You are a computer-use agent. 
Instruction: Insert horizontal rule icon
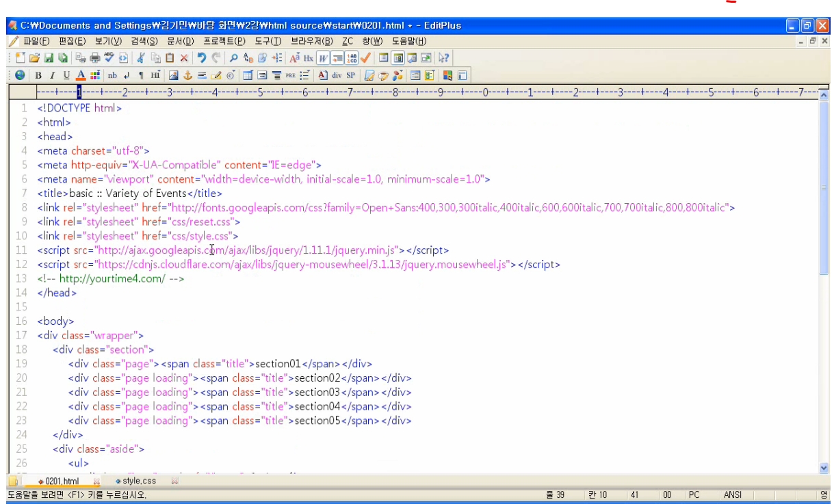tap(202, 75)
